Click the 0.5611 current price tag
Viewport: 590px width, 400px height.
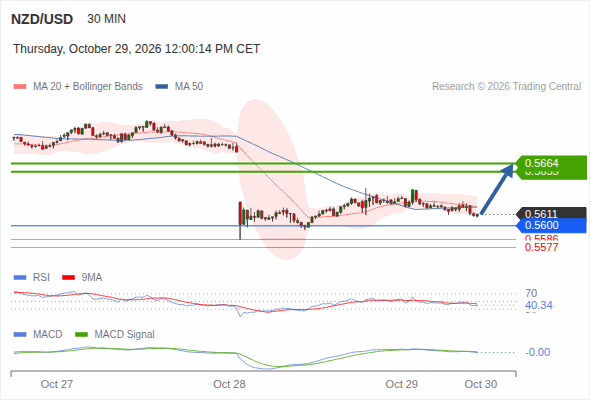pyautogui.click(x=551, y=214)
